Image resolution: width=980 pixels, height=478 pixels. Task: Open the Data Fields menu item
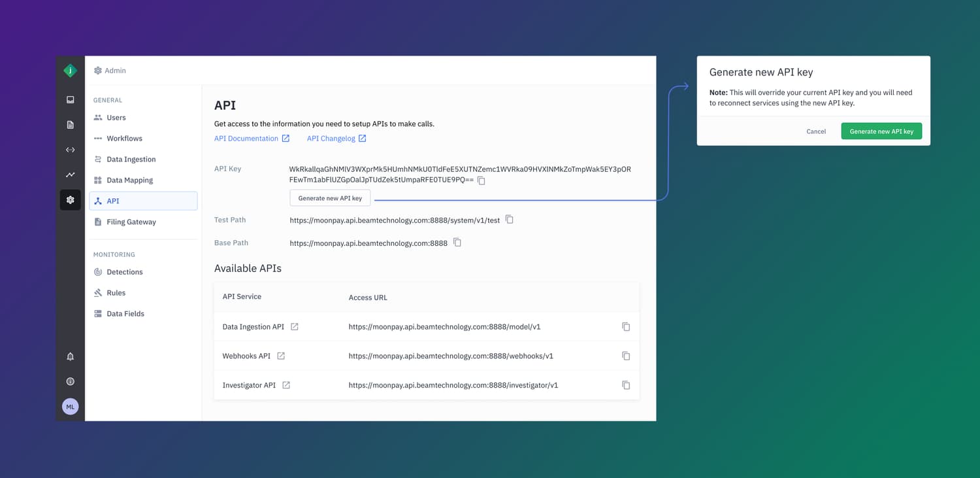[x=143, y=314]
